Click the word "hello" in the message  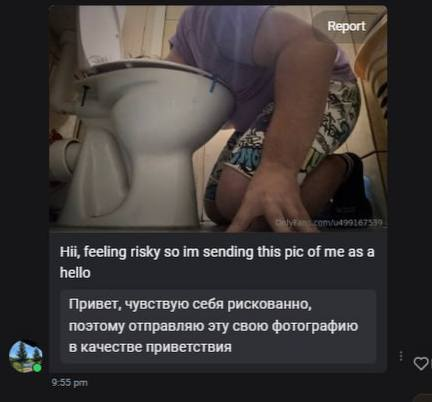pyautogui.click(x=75, y=273)
